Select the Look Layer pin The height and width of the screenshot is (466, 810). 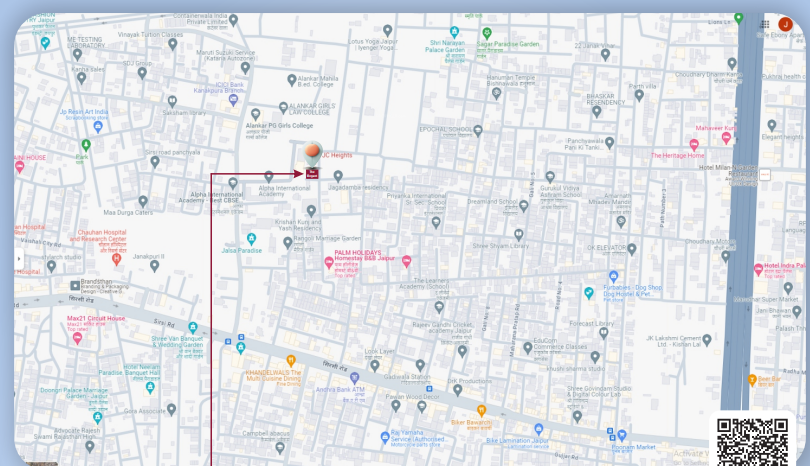point(375,366)
